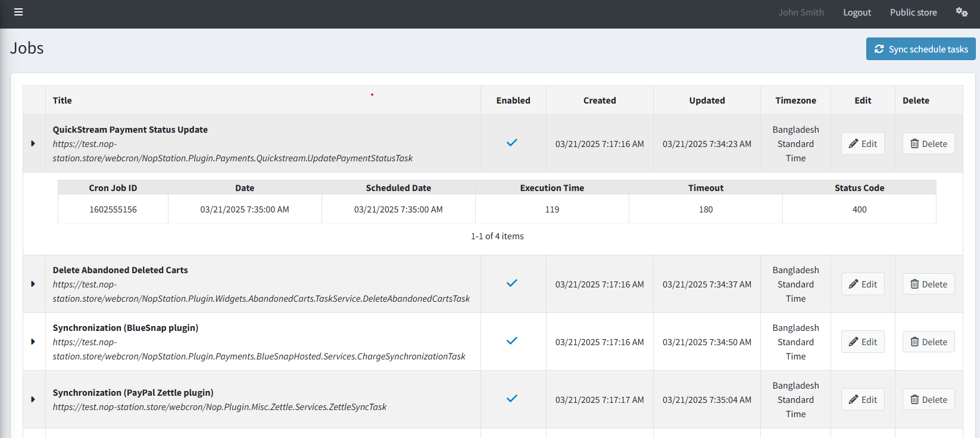
Task: Edit the Synchronization (BlueSnap plugin) job
Action: tap(863, 342)
